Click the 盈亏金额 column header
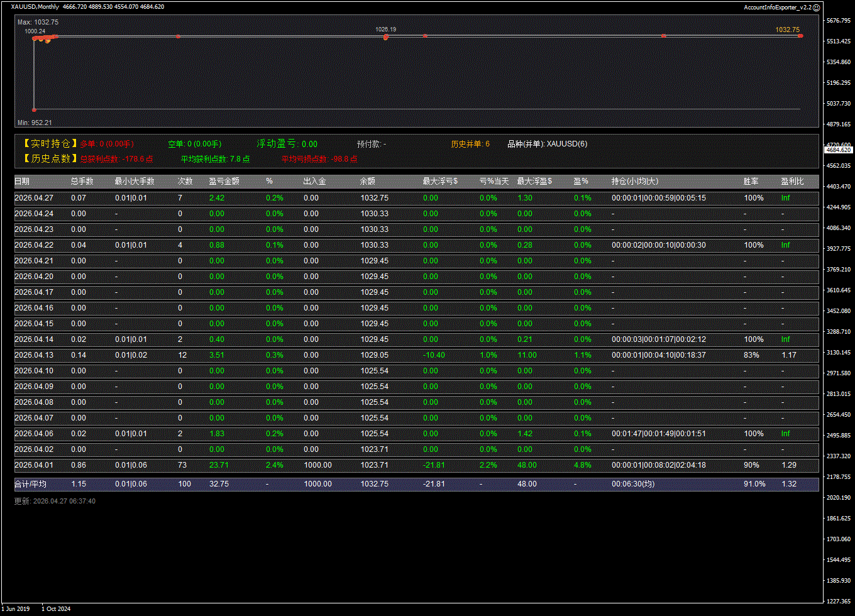This screenshot has width=855, height=616. coord(221,181)
